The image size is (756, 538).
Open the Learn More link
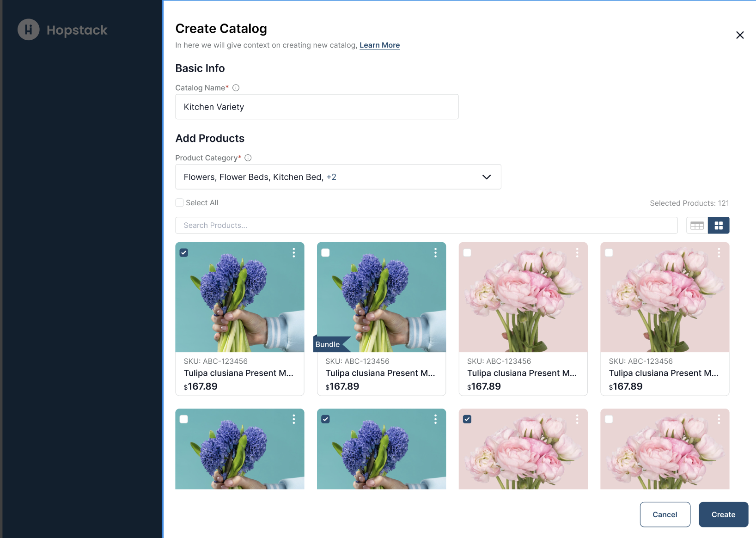pos(379,45)
